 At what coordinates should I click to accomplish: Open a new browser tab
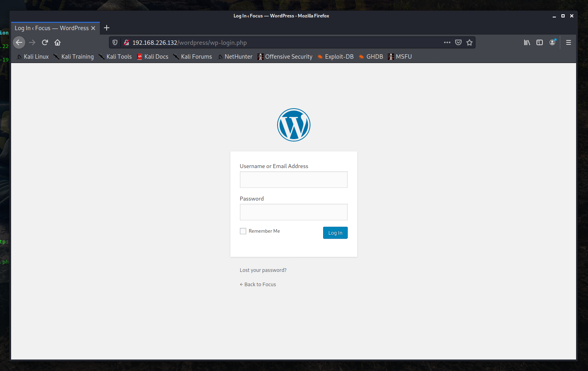[107, 28]
